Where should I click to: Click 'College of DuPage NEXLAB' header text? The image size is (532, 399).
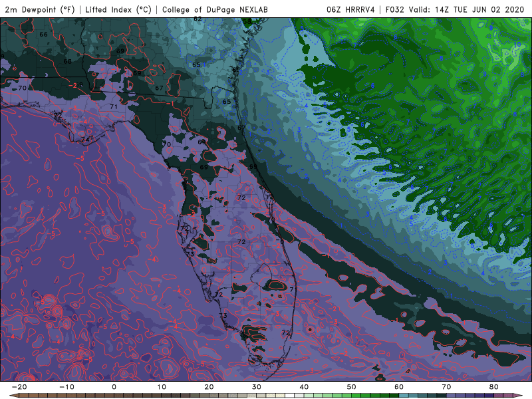[215, 9]
